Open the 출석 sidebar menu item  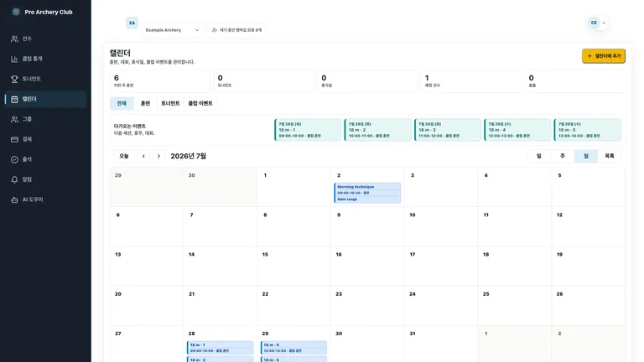pyautogui.click(x=45, y=159)
